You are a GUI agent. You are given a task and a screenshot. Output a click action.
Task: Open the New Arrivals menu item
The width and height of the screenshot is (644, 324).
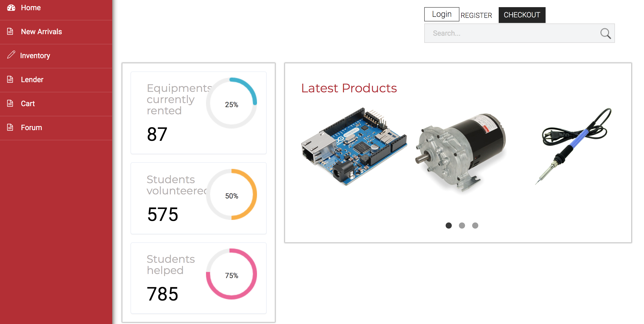41,32
